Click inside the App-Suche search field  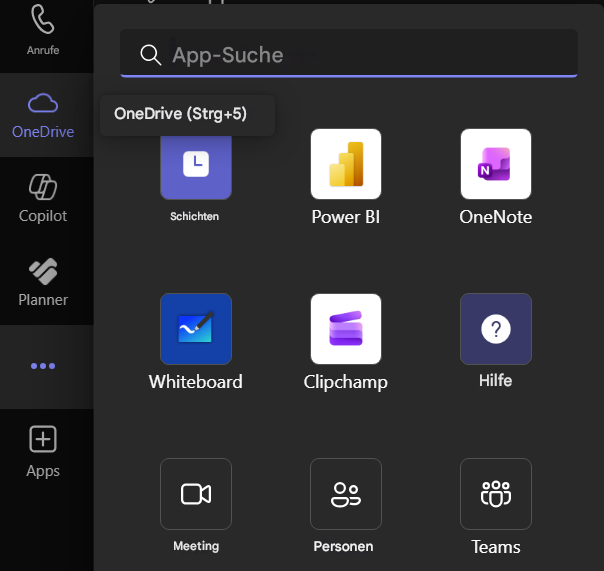(x=349, y=53)
